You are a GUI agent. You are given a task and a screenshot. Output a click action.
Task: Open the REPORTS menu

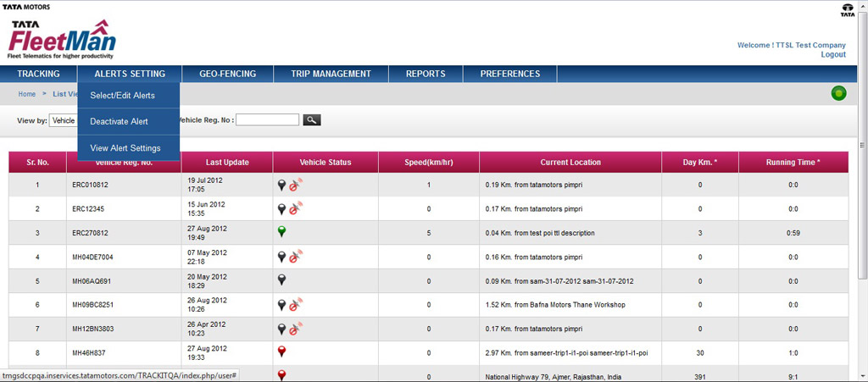(426, 74)
